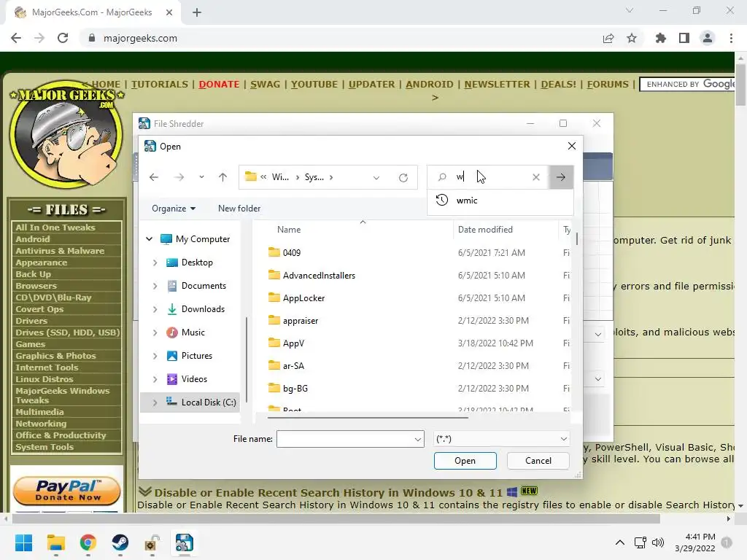747x560 pixels.
Task: Clear the search box text
Action: pyautogui.click(x=536, y=177)
